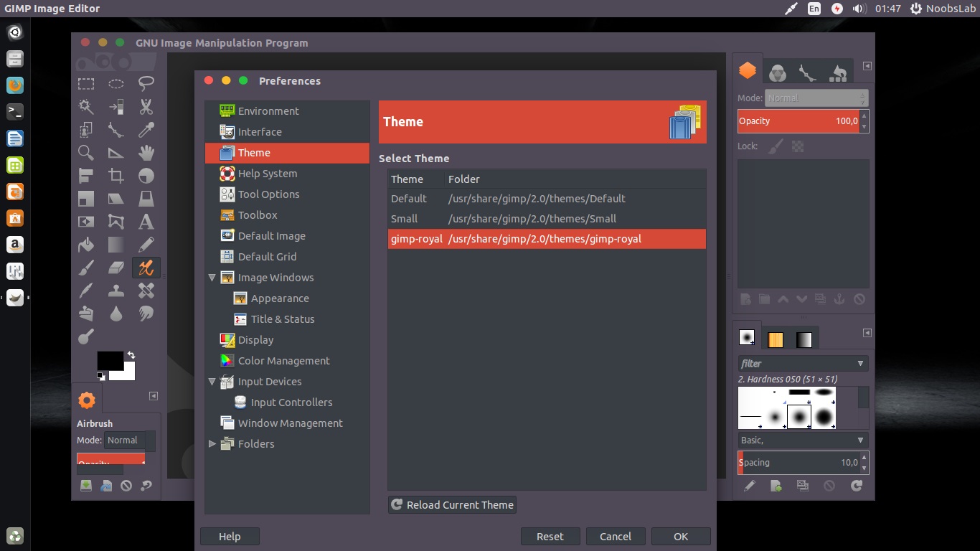Select the Crop tool

pyautogui.click(x=116, y=176)
